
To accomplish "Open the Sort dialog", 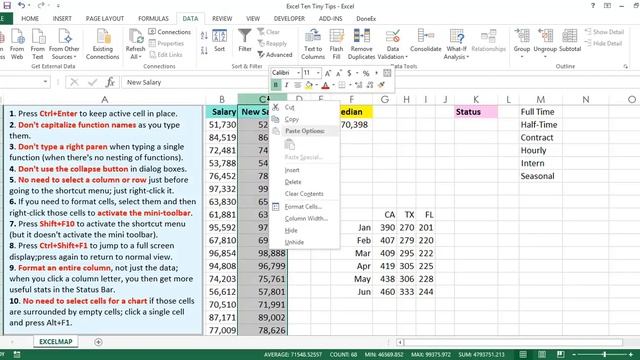I will click(220, 41).
